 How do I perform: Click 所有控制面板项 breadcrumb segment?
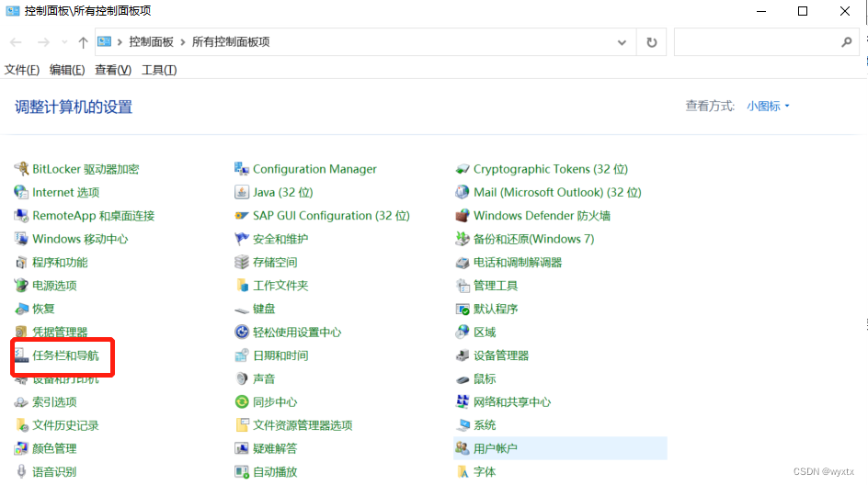[231, 42]
